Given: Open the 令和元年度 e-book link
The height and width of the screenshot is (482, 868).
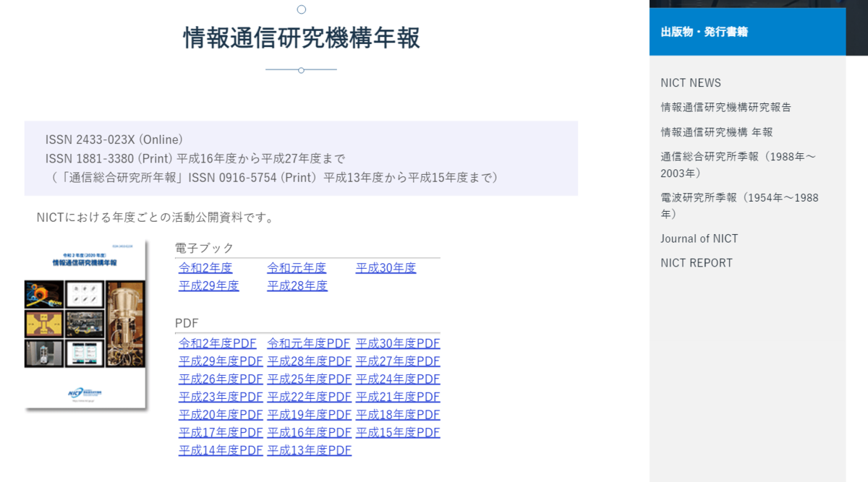Looking at the screenshot, I should point(297,268).
